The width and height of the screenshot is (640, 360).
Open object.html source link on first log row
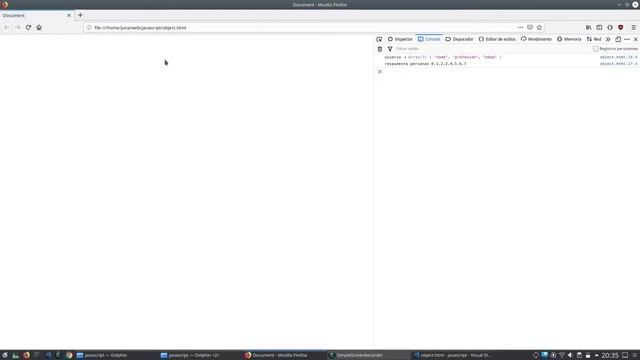pos(618,57)
